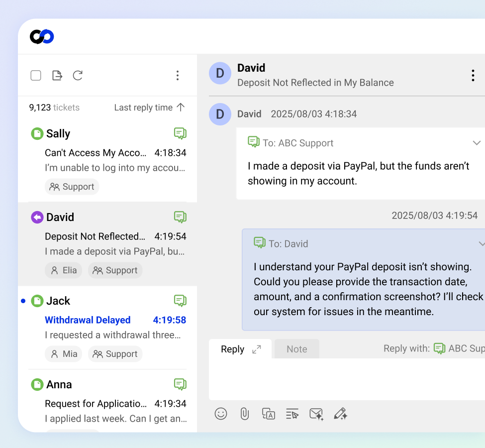Screen dimensions: 485x448
Task: Toggle the sort direction arrow
Action: click(181, 107)
